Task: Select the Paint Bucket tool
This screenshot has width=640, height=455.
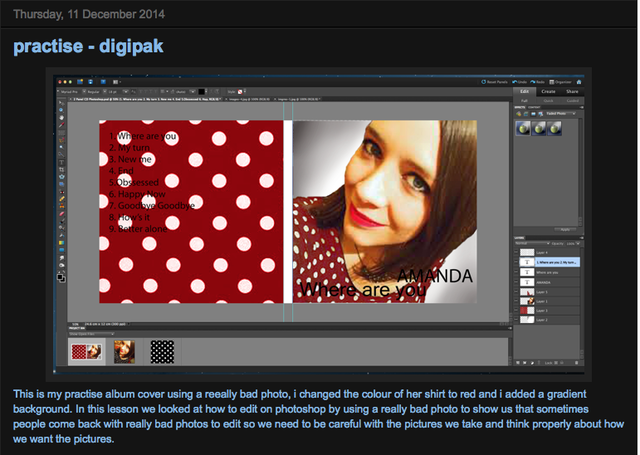Action: tap(62, 235)
